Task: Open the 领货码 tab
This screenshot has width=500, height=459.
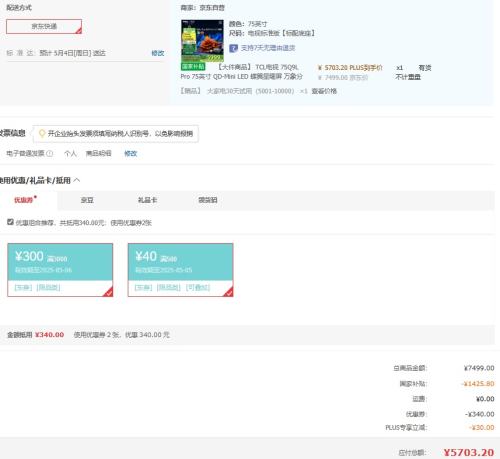Action: coord(208,200)
